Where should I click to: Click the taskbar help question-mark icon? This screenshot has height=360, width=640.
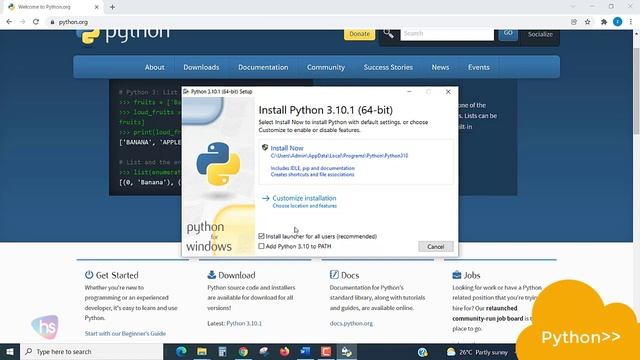click(422, 352)
